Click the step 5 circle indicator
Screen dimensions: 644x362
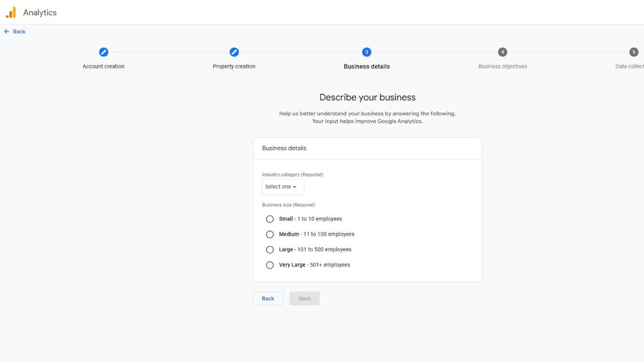634,52
